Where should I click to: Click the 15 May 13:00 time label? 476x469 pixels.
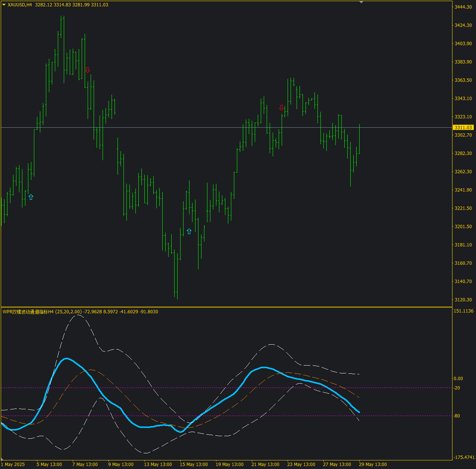(x=194, y=465)
